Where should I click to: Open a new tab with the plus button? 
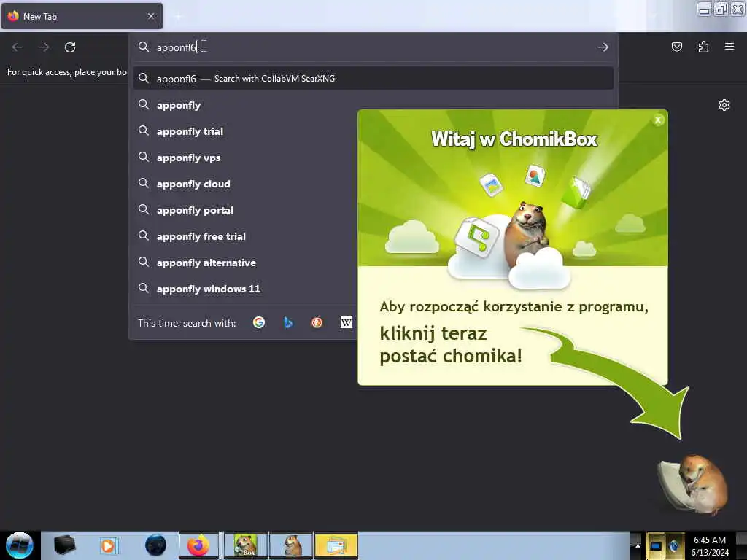pyautogui.click(x=178, y=17)
